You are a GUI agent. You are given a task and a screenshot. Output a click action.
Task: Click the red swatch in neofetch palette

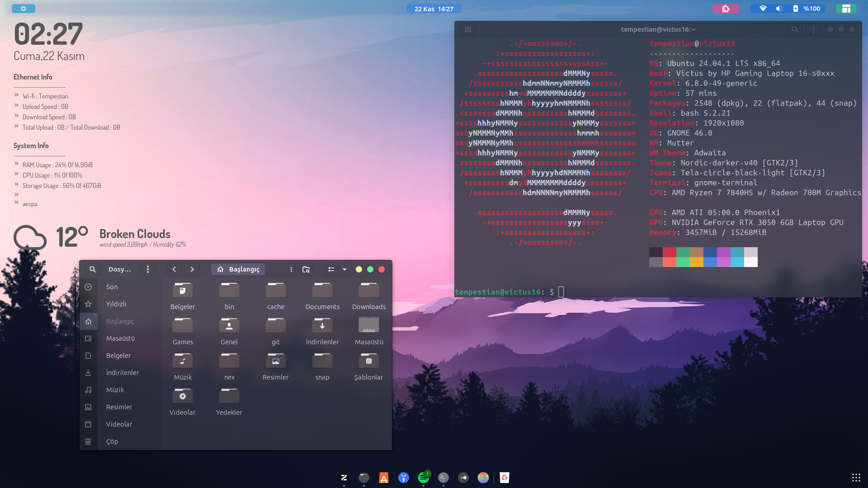click(670, 252)
